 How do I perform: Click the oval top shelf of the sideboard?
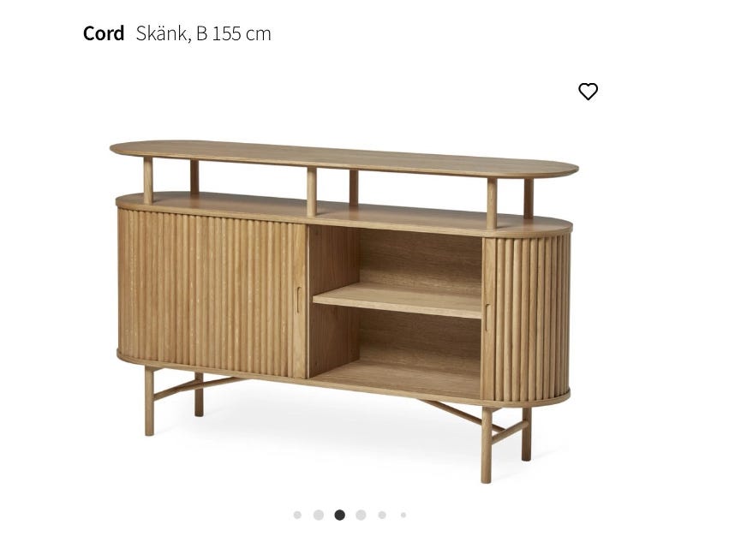(344, 158)
